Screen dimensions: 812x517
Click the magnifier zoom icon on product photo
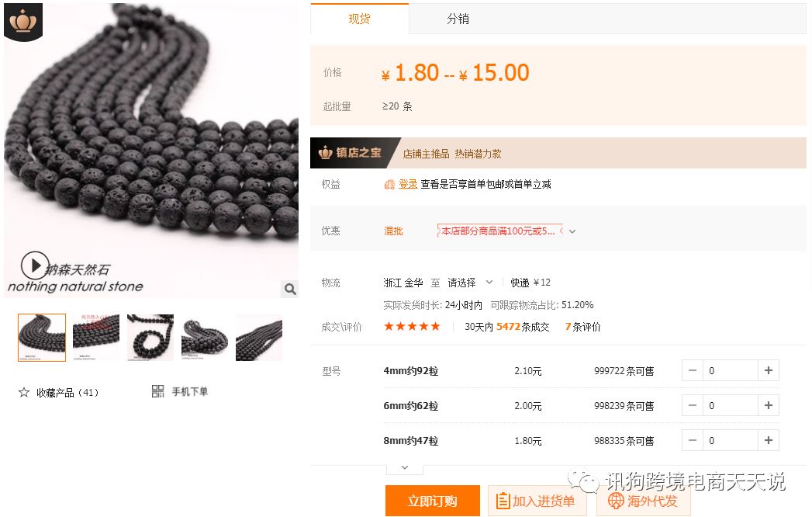[x=290, y=289]
